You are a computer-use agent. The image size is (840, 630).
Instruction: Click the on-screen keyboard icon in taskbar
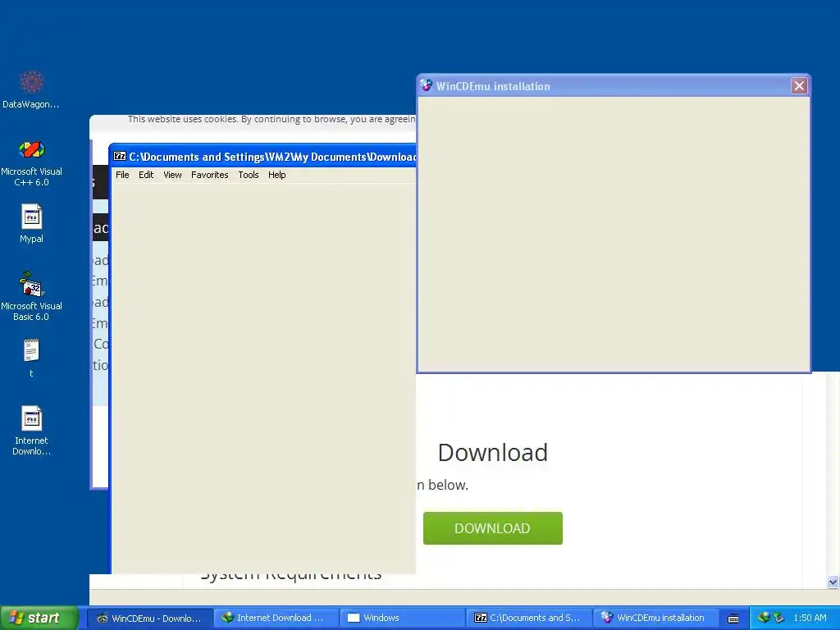coord(733,619)
